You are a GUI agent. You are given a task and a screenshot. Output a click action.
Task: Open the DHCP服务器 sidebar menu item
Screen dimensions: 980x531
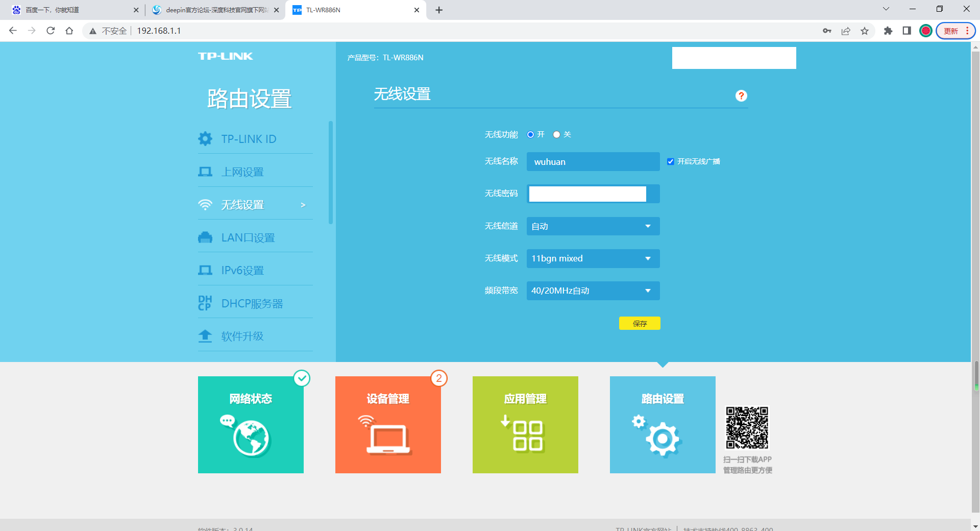tap(252, 304)
